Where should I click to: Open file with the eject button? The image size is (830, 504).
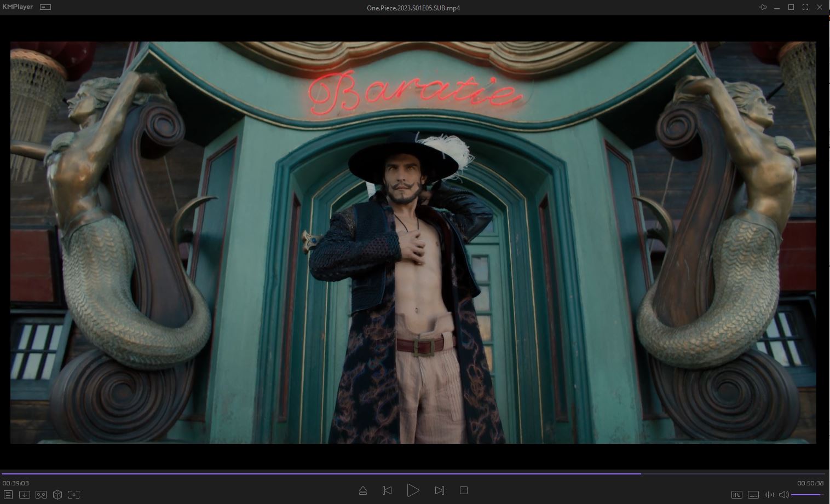point(362,490)
